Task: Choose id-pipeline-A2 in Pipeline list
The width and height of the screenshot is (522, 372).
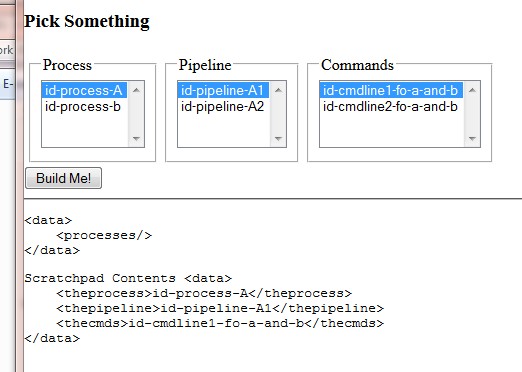Action: click(223, 107)
